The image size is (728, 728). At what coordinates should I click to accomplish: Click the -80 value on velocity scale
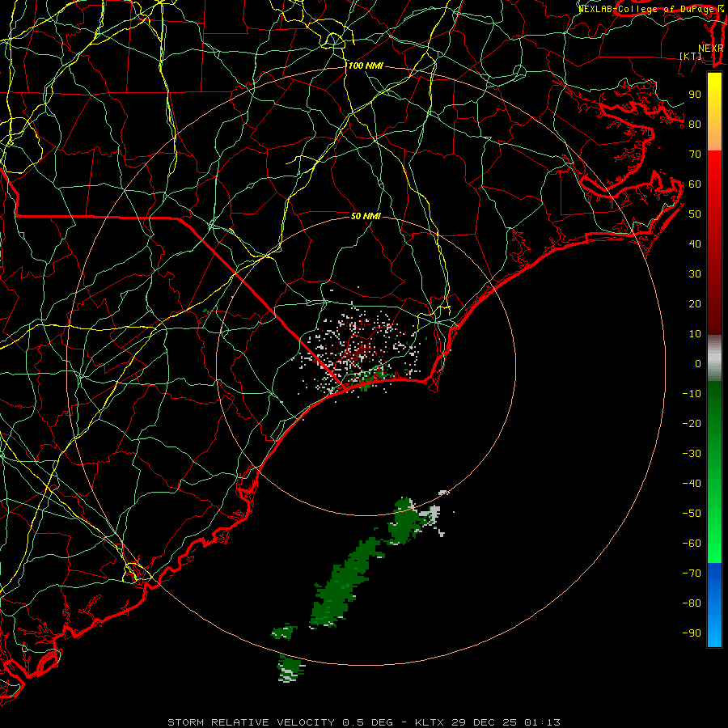point(692,603)
